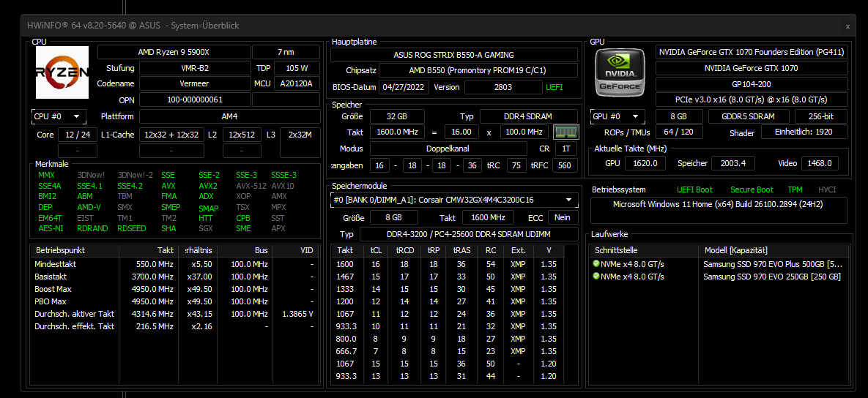This screenshot has height=398, width=868.
Task: Click the A20120A MCU value
Action: pyautogui.click(x=297, y=84)
